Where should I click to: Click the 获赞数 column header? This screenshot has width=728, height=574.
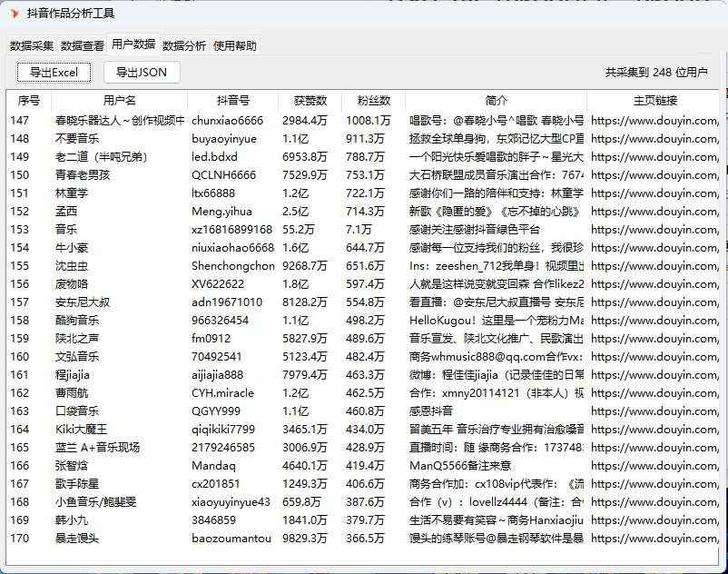[x=311, y=101]
